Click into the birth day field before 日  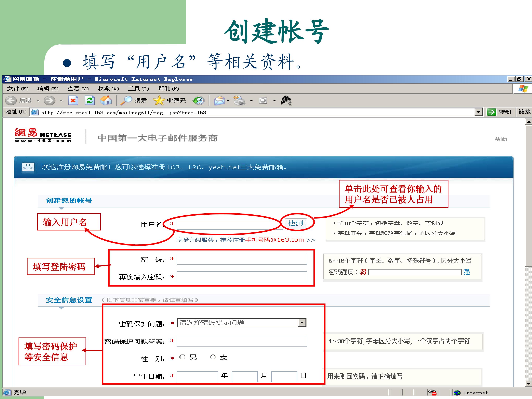[x=284, y=377]
